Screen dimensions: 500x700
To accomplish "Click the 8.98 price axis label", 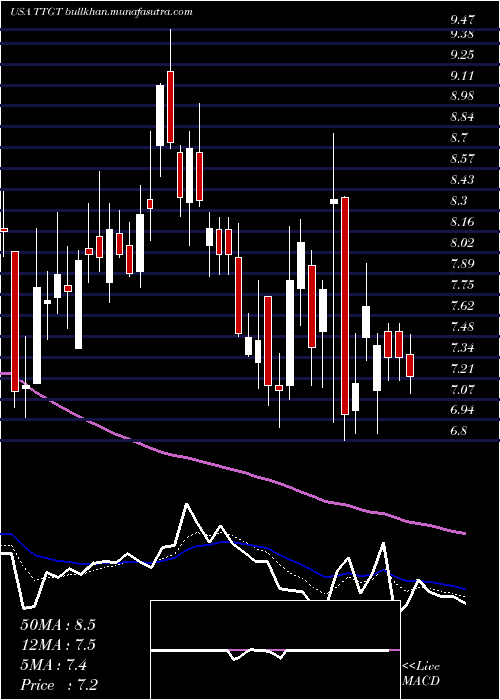I will coord(462,96).
